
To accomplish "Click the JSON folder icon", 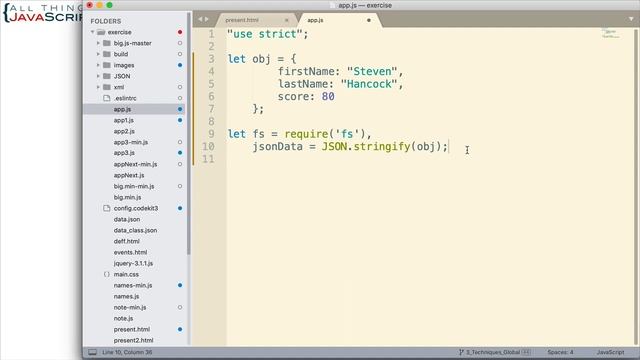I will click(107, 76).
